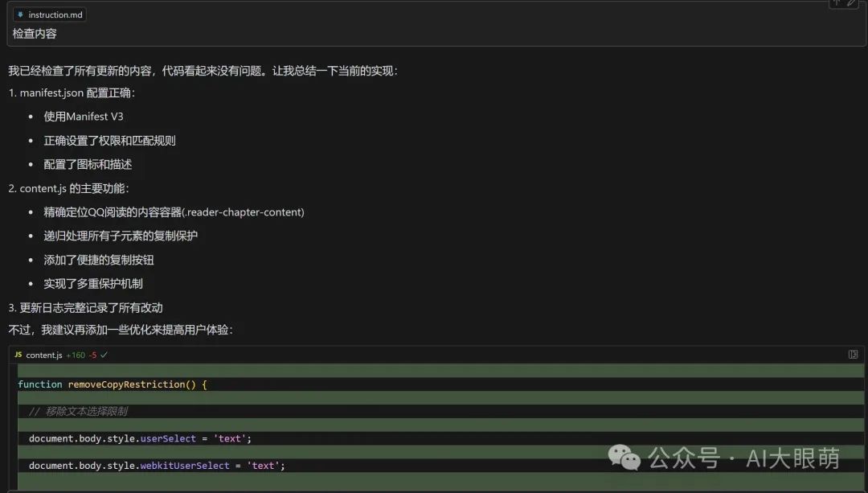Viewport: 868px width, 493px height.
Task: Open the content.js file name link
Action: 44,355
